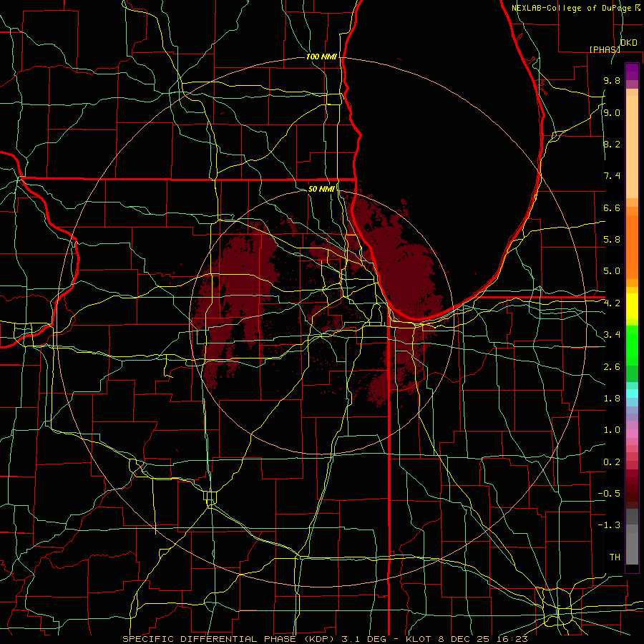Pick the pink segment of the color bar

pyautogui.click(x=632, y=434)
